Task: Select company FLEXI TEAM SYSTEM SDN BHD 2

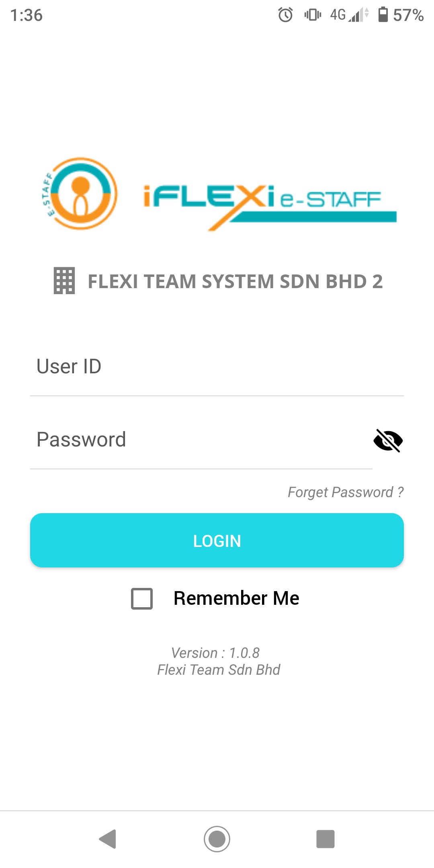Action: pos(235,282)
